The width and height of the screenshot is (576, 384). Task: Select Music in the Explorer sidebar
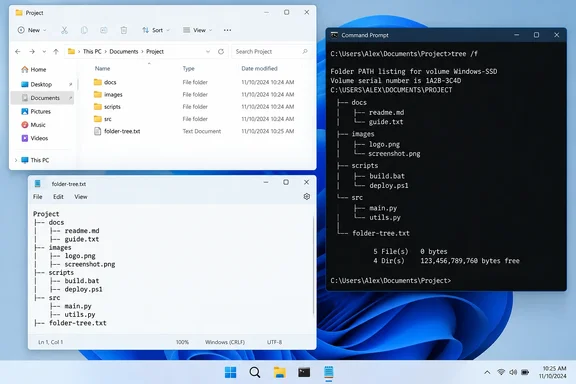point(33,125)
